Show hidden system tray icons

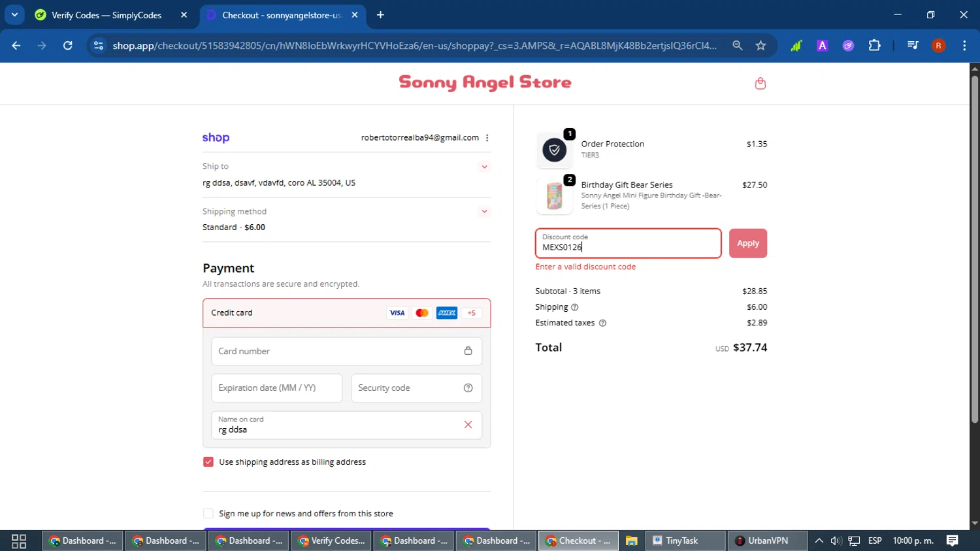pyautogui.click(x=819, y=541)
